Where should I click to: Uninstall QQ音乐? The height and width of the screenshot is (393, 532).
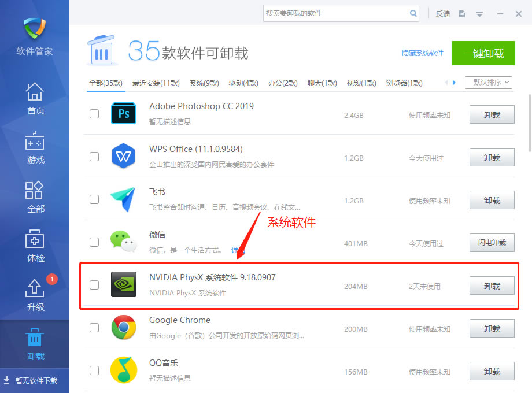(x=492, y=371)
